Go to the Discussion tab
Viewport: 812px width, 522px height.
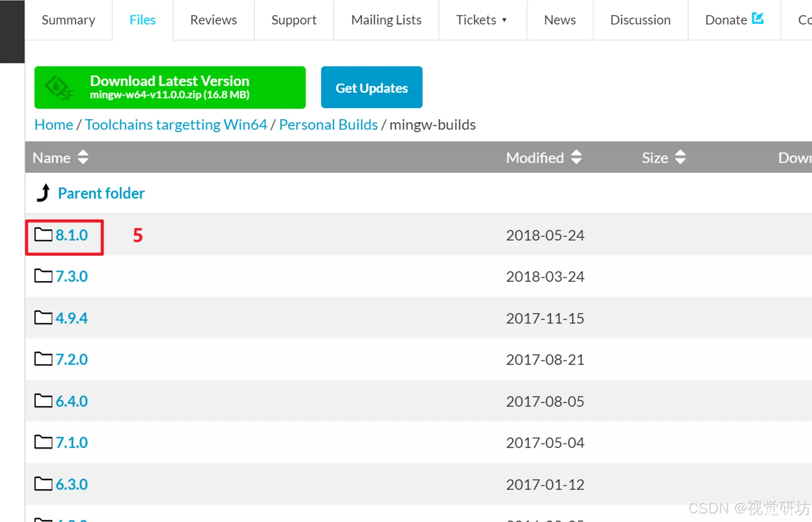(640, 20)
